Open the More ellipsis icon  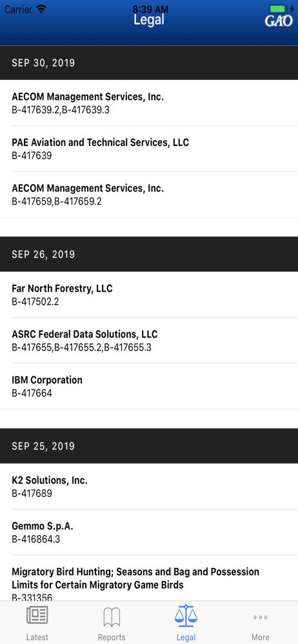click(x=261, y=617)
